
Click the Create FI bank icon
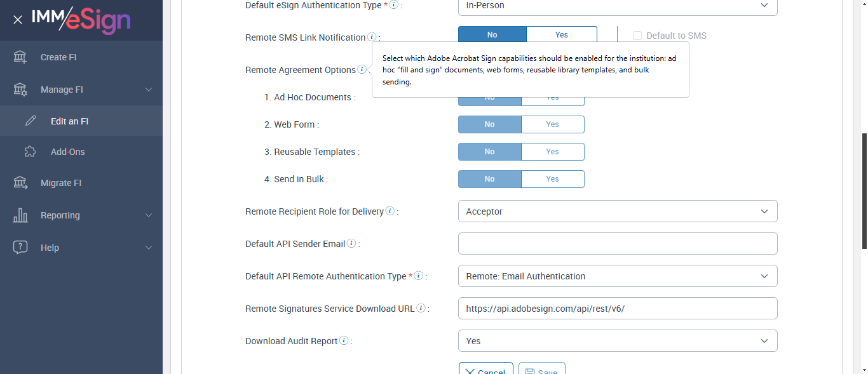tap(20, 57)
